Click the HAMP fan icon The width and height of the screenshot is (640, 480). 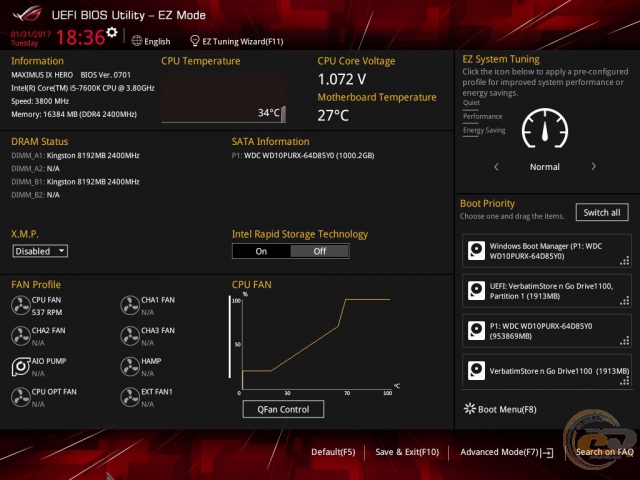[130, 367]
